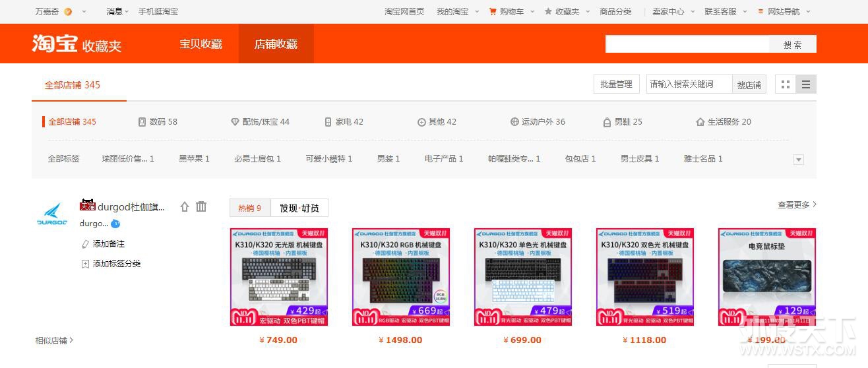Viewport: 868px width, 368px height.
Task: Switch to grid view layout
Action: tap(785, 84)
